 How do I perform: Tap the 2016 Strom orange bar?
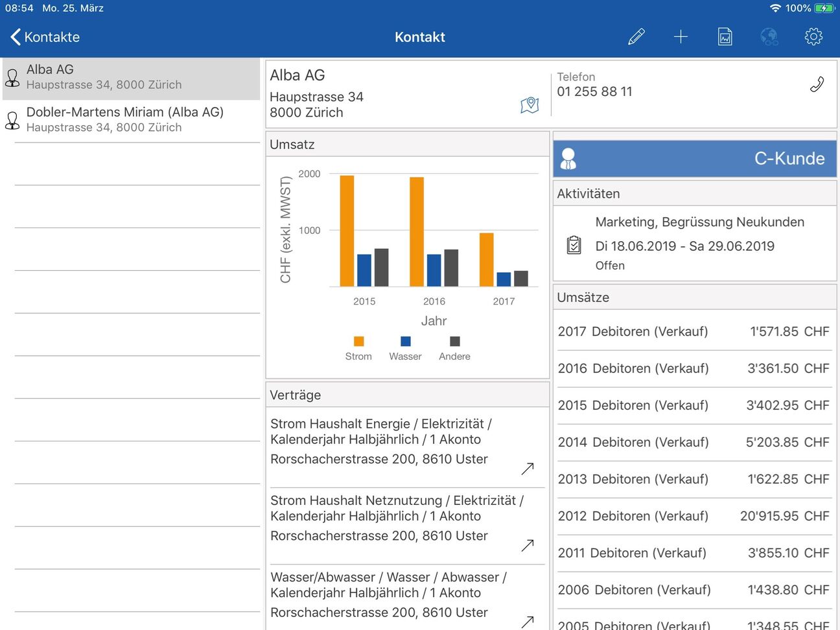coord(417,232)
